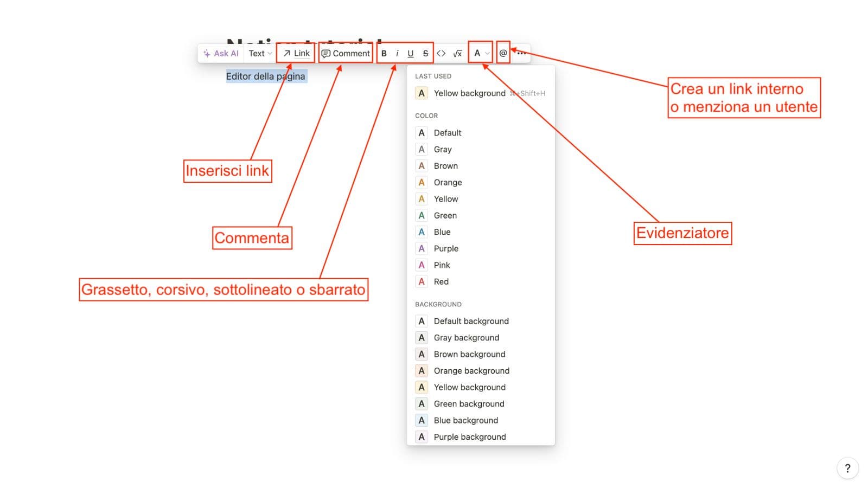Apply italic formatting from the toolbar
868x488 pixels.
click(x=397, y=53)
